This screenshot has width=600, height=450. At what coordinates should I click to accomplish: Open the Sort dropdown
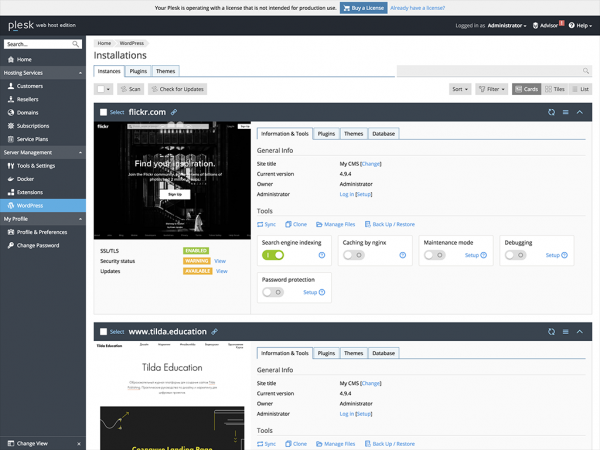(460, 89)
